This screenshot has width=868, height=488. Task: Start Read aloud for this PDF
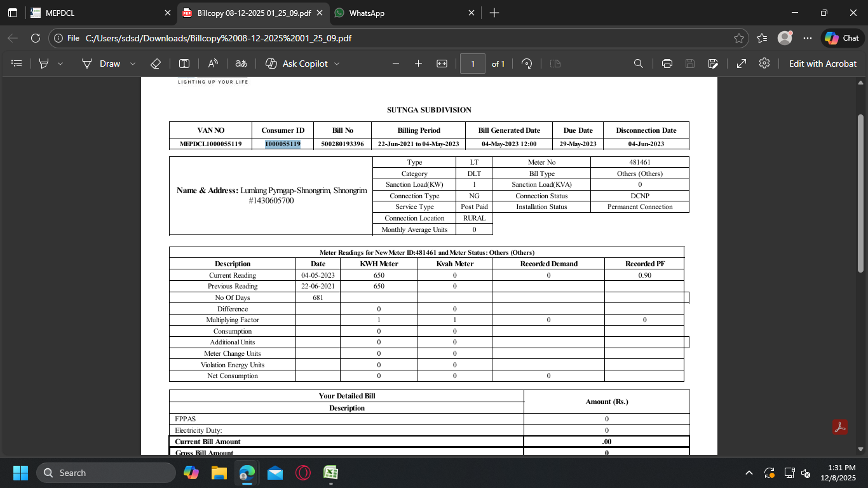coord(213,64)
